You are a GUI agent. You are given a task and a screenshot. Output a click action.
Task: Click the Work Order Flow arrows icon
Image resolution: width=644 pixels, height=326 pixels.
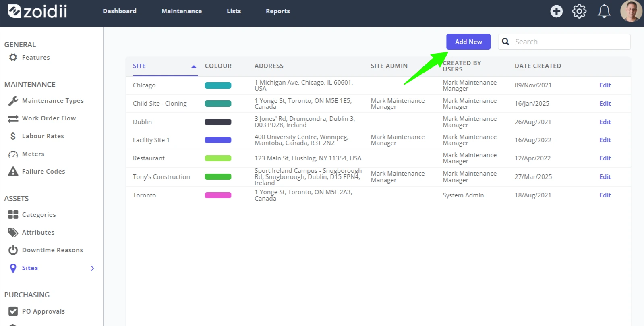pos(13,118)
